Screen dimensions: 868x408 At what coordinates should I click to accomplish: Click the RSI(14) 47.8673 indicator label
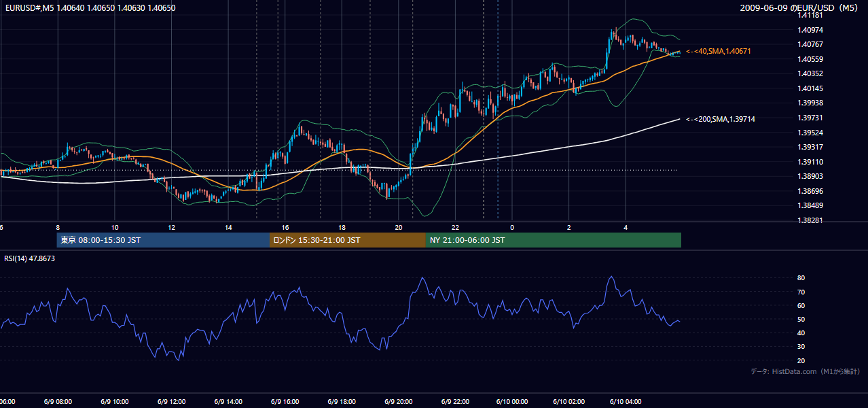pyautogui.click(x=30, y=258)
